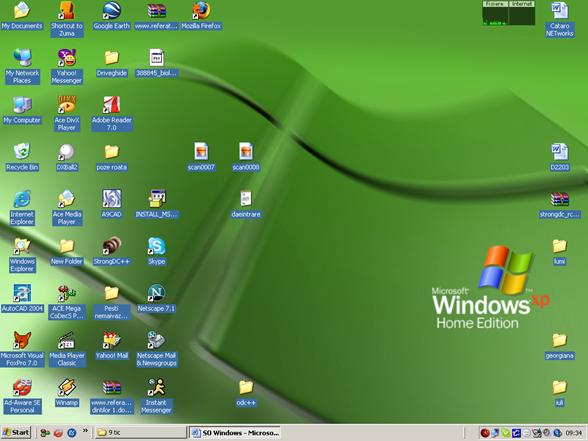Open the Start menu
This screenshot has height=441, width=588.
pyautogui.click(x=16, y=433)
